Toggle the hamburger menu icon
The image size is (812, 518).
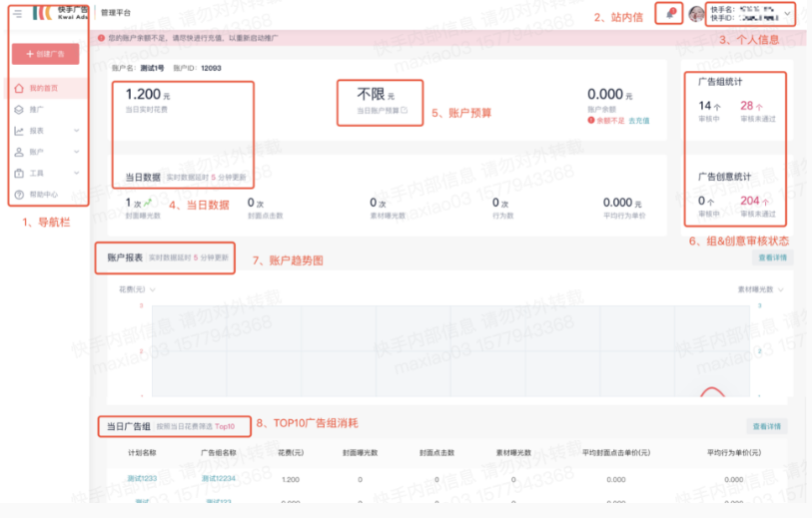coord(18,13)
